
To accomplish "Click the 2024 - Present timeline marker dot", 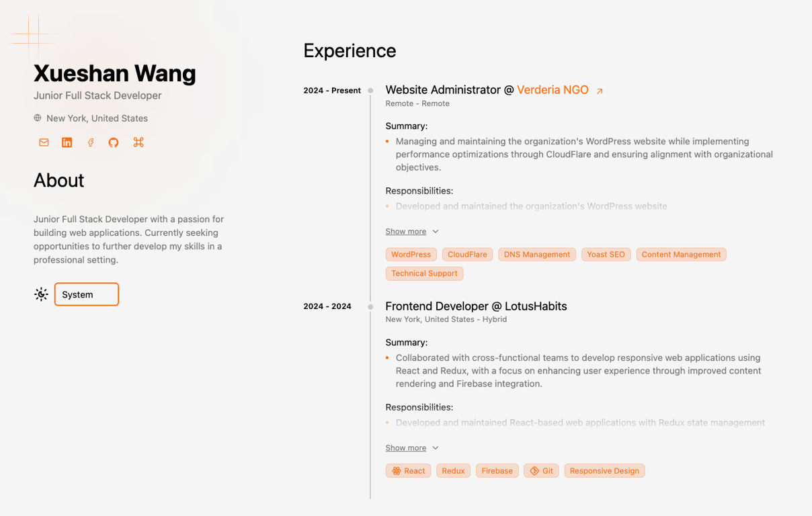I will (x=370, y=90).
